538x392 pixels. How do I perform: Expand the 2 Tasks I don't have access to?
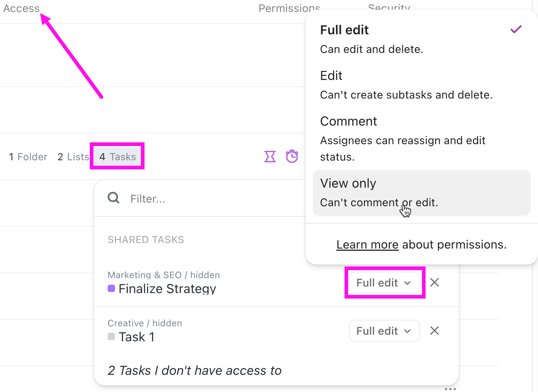pyautogui.click(x=194, y=370)
